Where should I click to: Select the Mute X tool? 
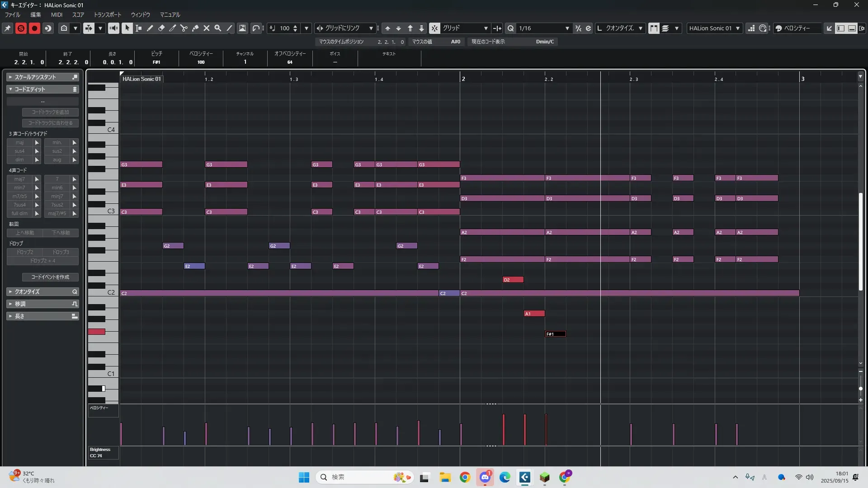[207, 28]
